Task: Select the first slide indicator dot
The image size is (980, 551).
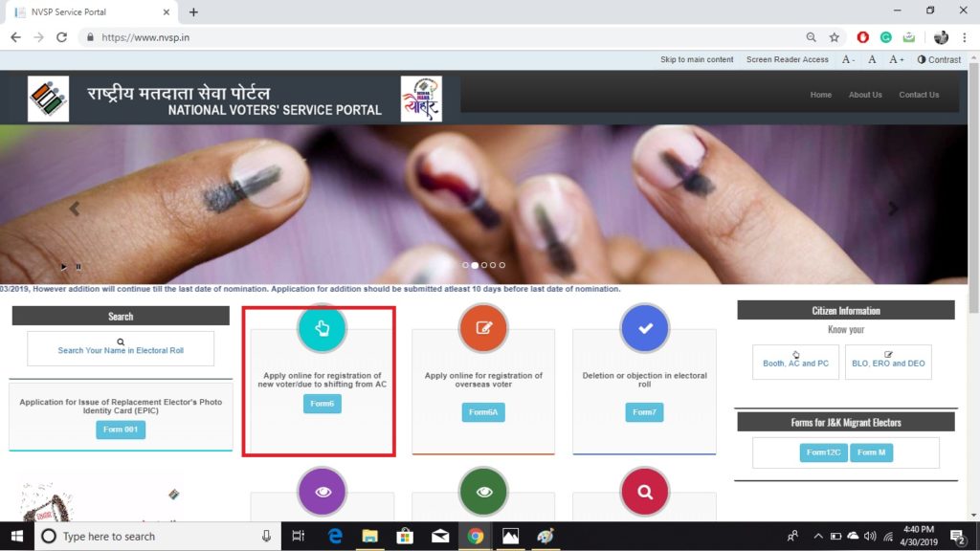Action: click(465, 265)
